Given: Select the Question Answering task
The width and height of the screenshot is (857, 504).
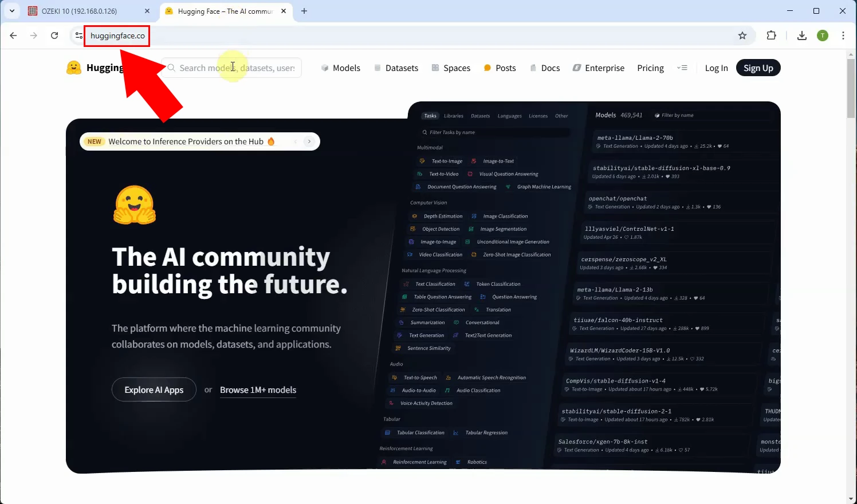Looking at the screenshot, I should 509,297.
